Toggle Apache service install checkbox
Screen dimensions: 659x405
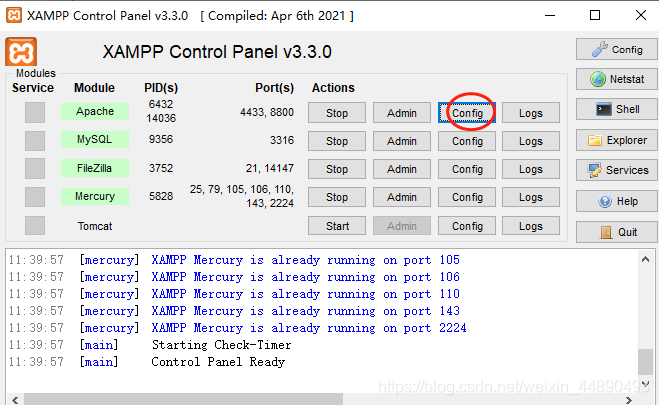tap(35, 112)
